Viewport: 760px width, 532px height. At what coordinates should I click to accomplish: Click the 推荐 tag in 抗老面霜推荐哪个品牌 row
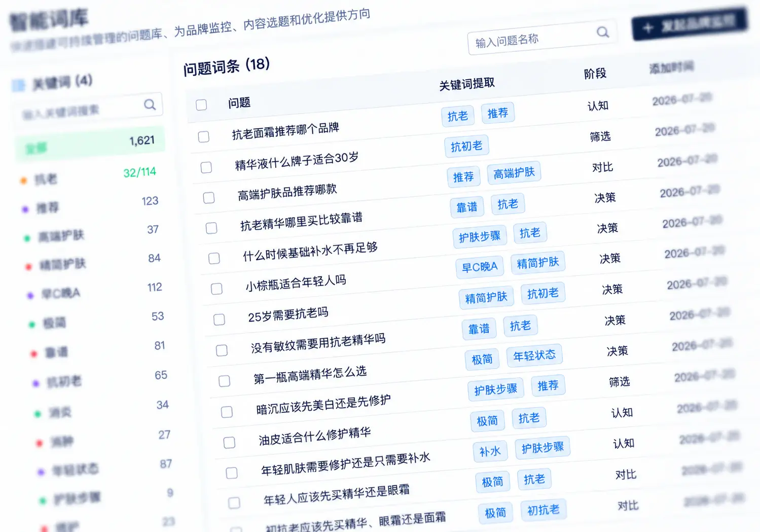[498, 113]
